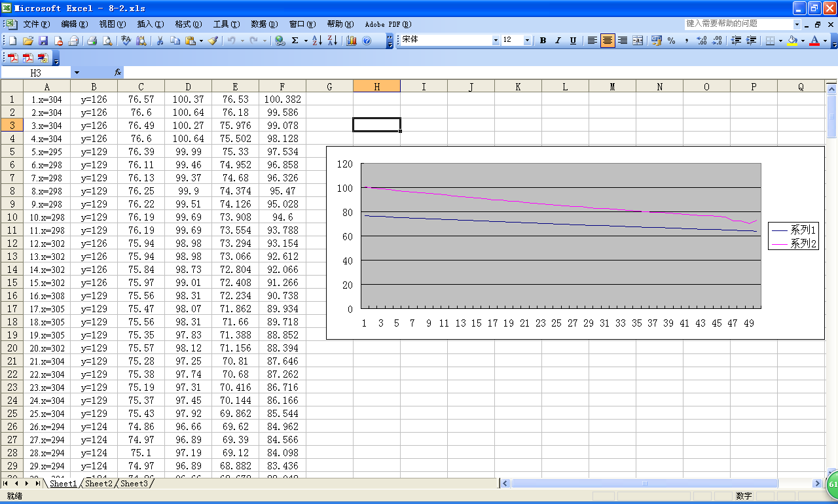Decrease decimal places
This screenshot has height=504, width=838.
tap(717, 41)
